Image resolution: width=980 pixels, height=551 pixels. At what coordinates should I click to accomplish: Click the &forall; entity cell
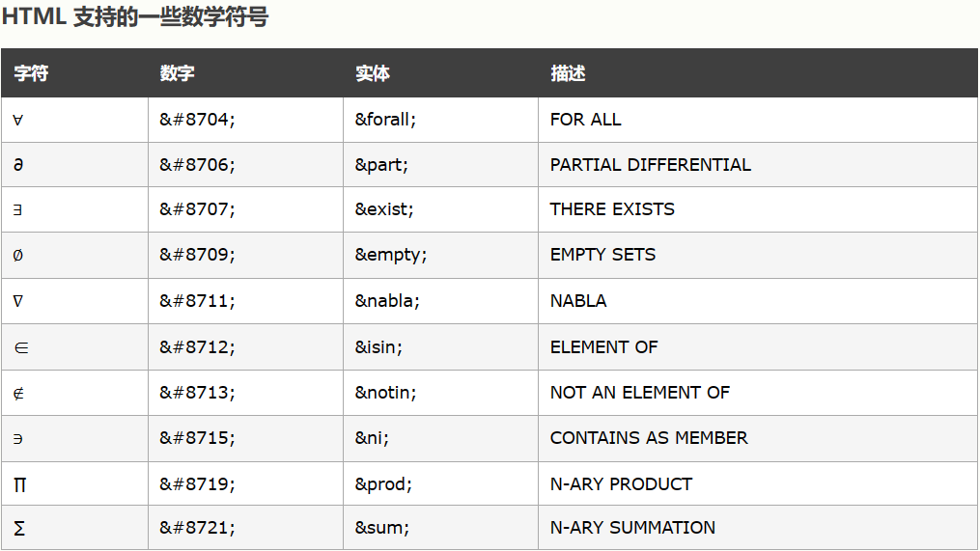(x=385, y=120)
